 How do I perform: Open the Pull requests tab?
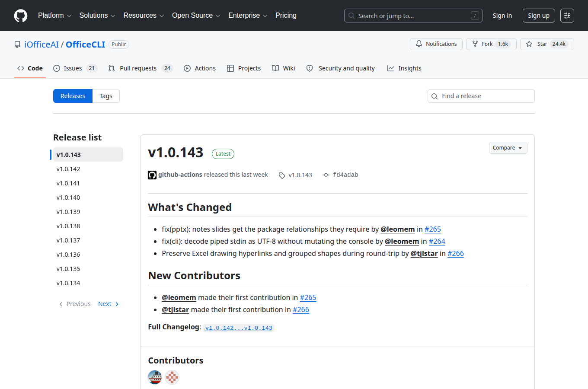(x=140, y=68)
